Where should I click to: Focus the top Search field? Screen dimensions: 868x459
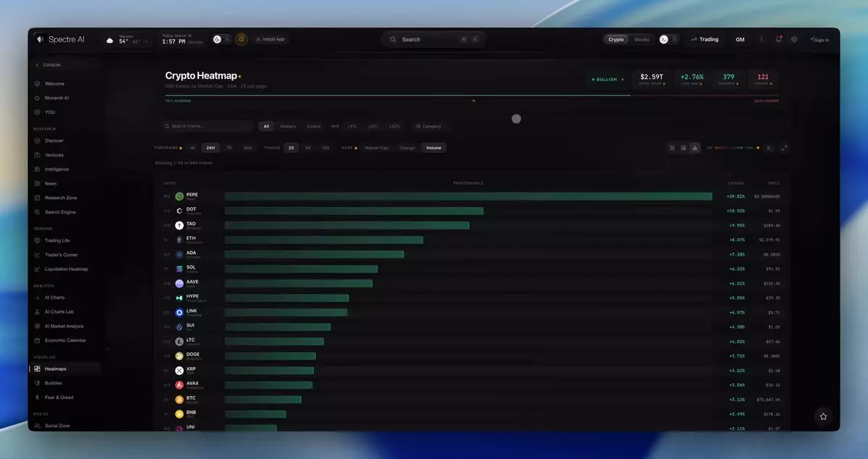434,39
